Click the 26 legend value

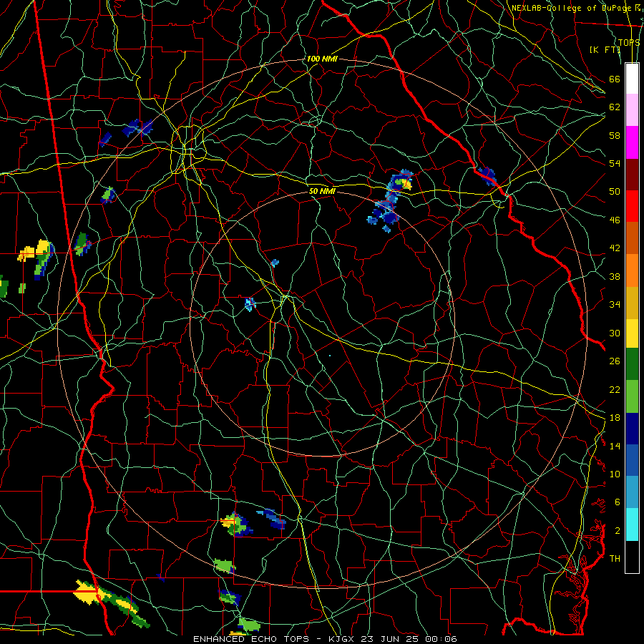click(615, 361)
